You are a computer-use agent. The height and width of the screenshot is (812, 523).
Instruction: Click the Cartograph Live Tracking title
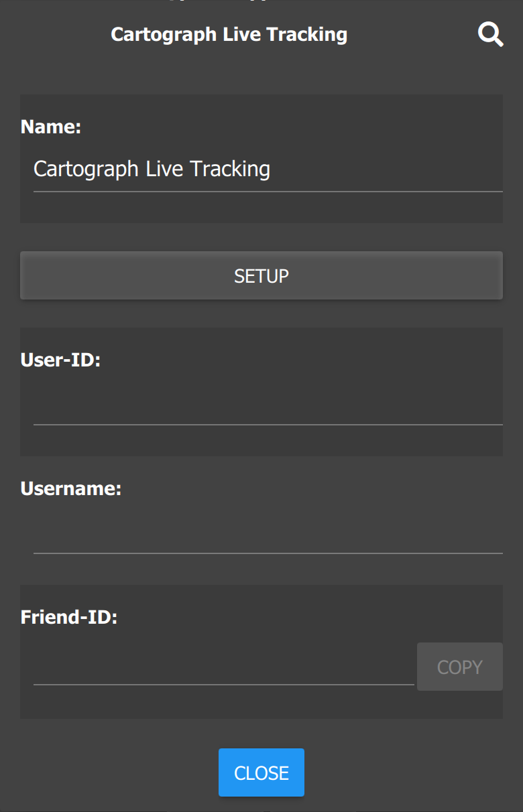pyautogui.click(x=229, y=33)
